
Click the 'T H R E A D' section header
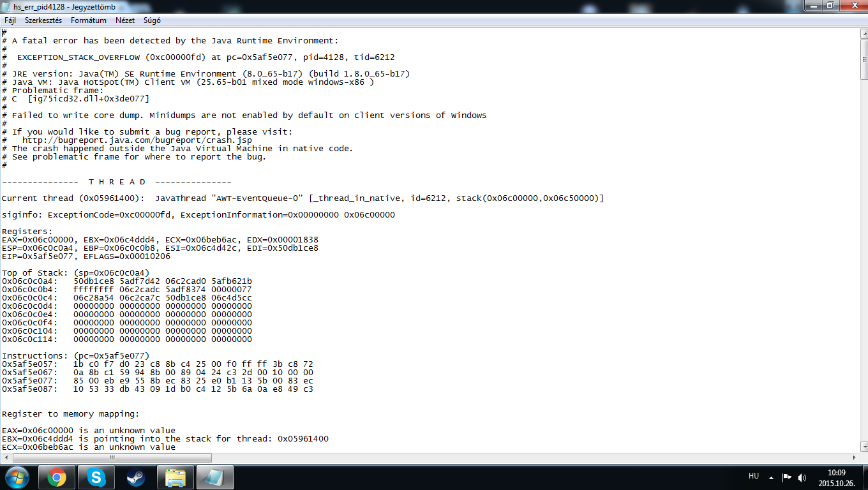tap(116, 182)
